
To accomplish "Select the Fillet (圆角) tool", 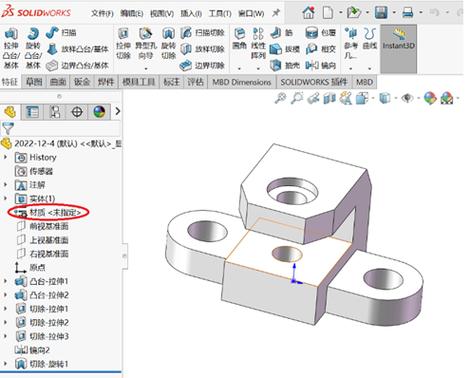I will [239, 39].
